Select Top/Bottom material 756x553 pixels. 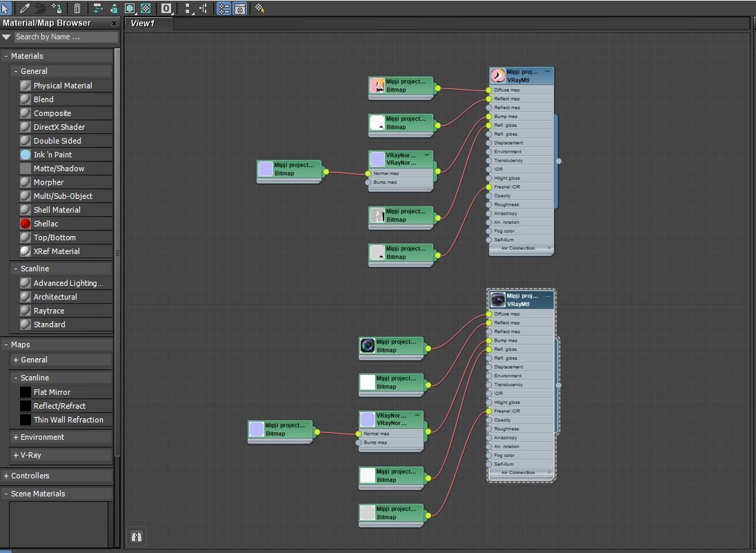(x=66, y=237)
